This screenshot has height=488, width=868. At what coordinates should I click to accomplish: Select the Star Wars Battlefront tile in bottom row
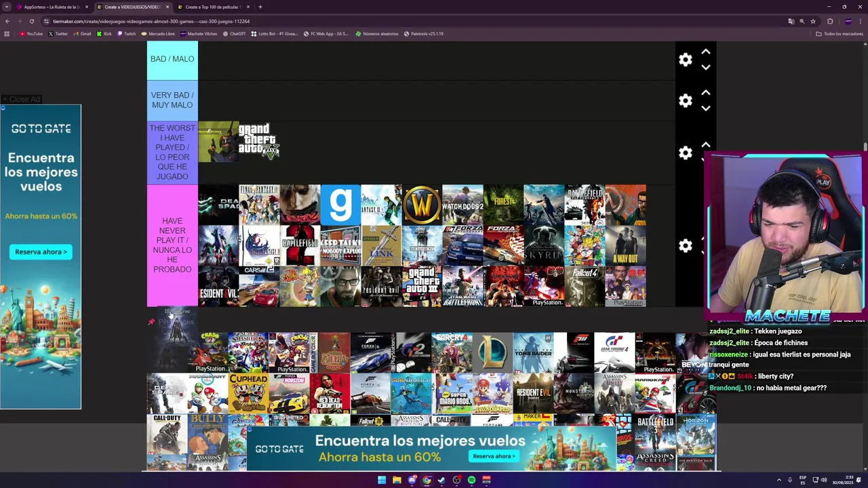(x=462, y=286)
